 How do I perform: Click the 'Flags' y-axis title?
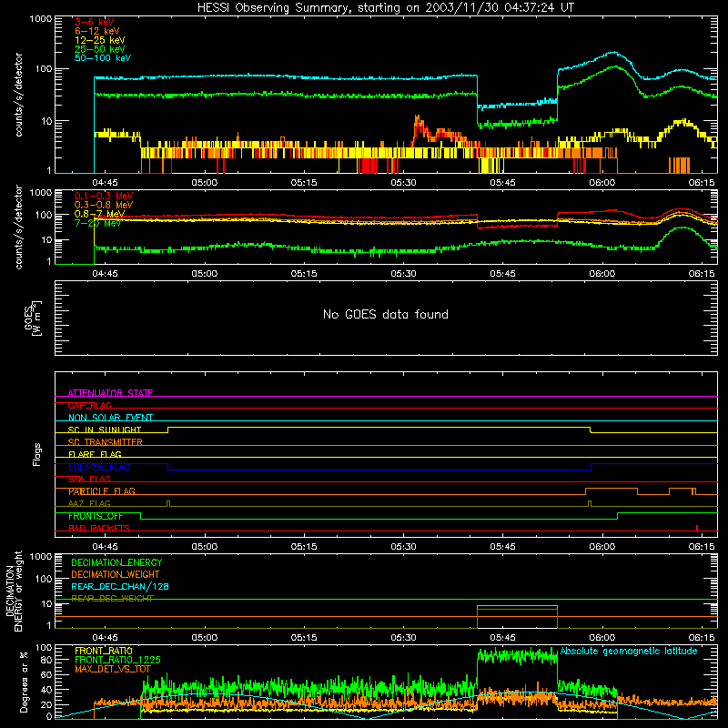click(x=36, y=454)
